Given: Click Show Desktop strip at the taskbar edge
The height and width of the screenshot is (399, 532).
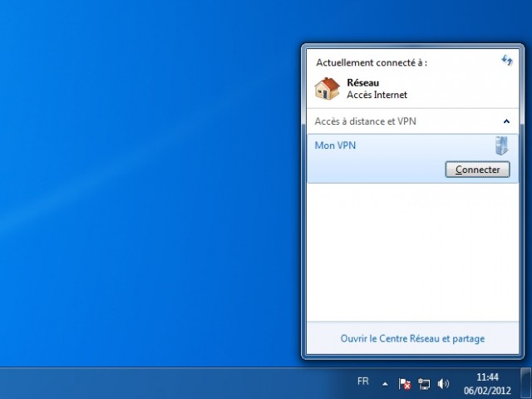Looking at the screenshot, I should coord(526,383).
